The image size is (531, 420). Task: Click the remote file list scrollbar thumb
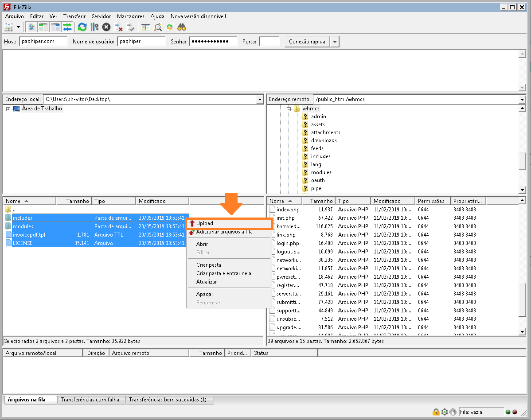522,300
